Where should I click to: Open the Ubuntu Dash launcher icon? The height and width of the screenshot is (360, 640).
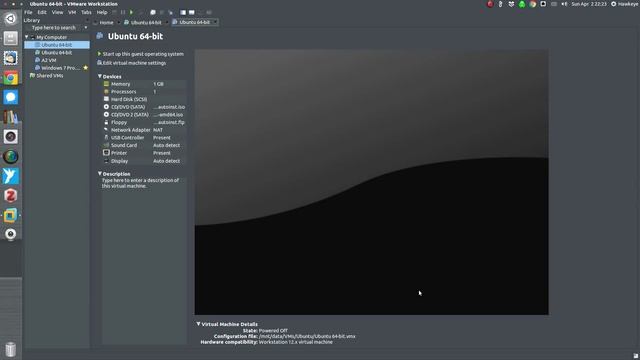(11, 18)
